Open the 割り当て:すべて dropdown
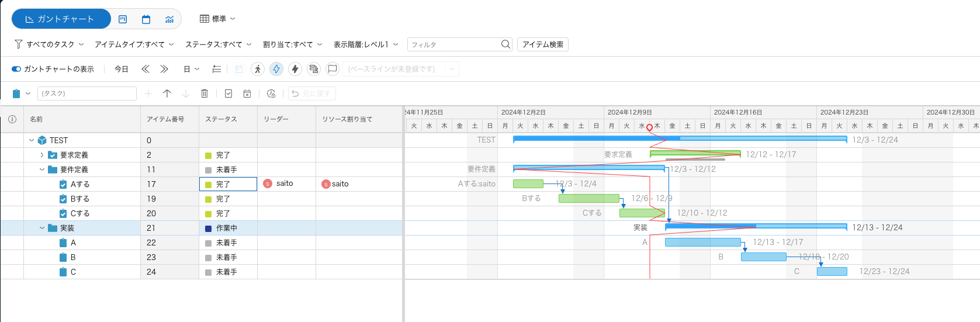980x322 pixels. 293,44
